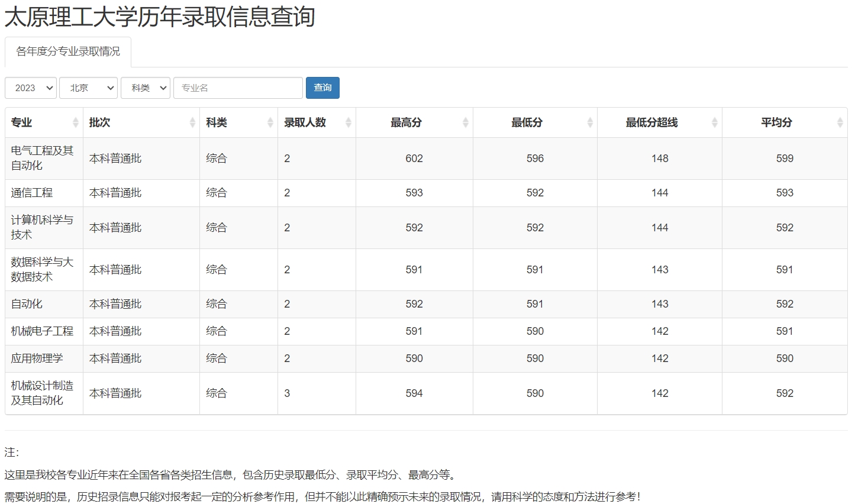Click the 148 over-line score cell
Screen dimensions: 855x504
tap(660, 159)
